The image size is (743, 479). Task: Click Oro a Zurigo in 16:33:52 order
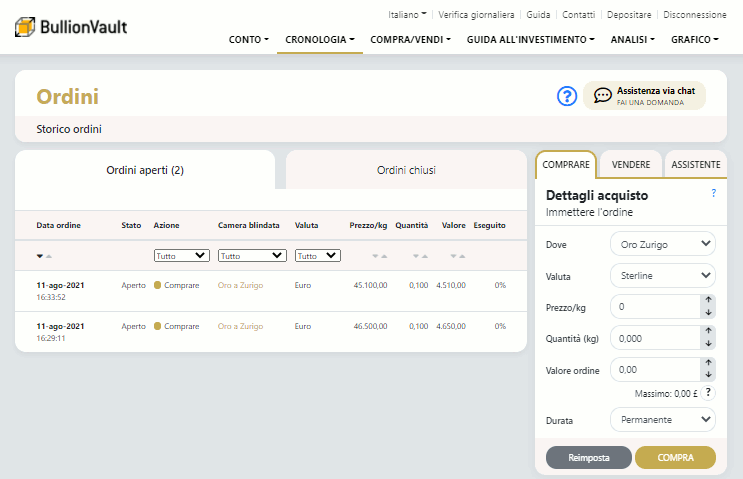pos(240,285)
